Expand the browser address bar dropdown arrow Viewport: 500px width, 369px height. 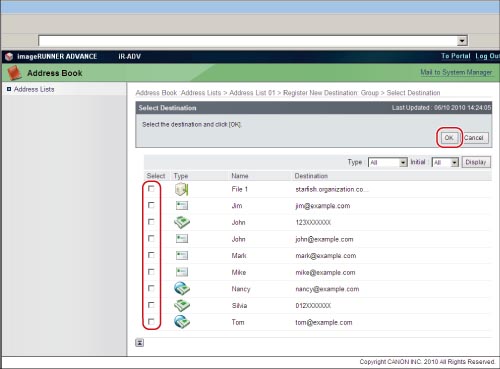(462, 41)
